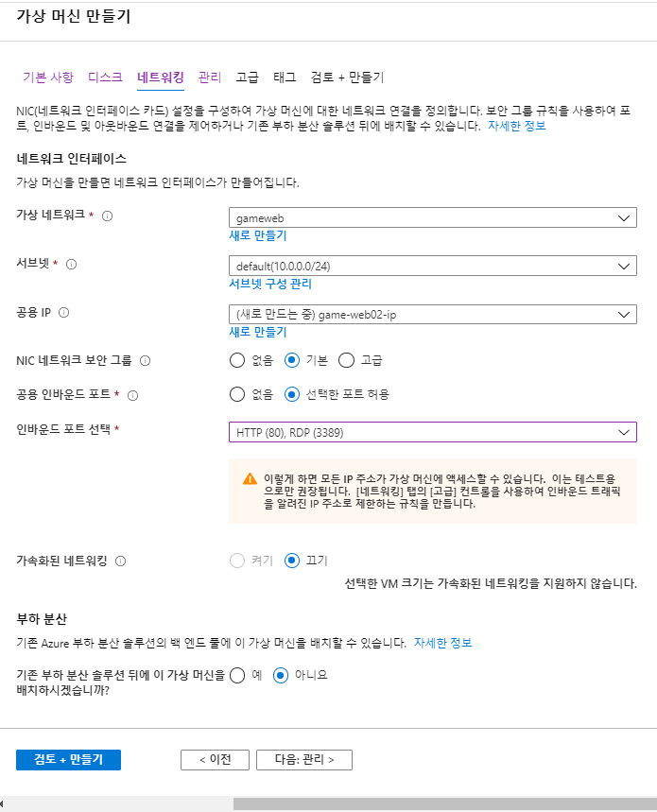Open the 가상 네트워크 gameweb dropdown
Viewport: 657px width, 812px height.
click(x=433, y=218)
